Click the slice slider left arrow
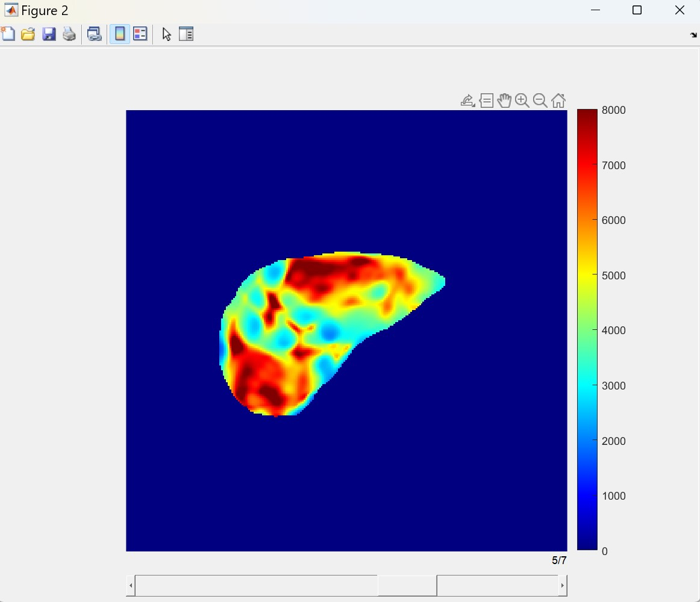The image size is (700, 602). [130, 586]
